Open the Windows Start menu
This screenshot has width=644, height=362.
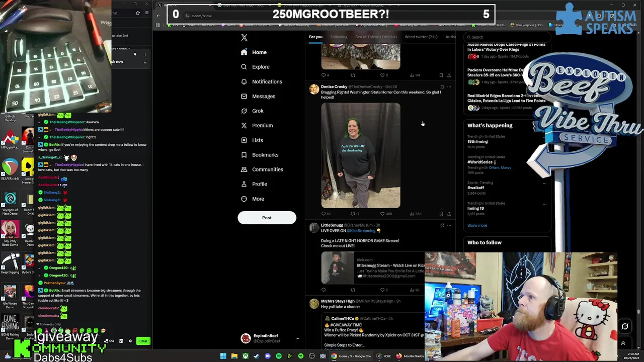[x=223, y=356]
